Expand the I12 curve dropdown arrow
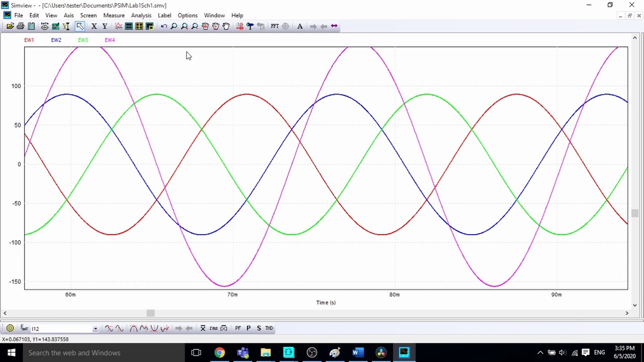 (95, 329)
